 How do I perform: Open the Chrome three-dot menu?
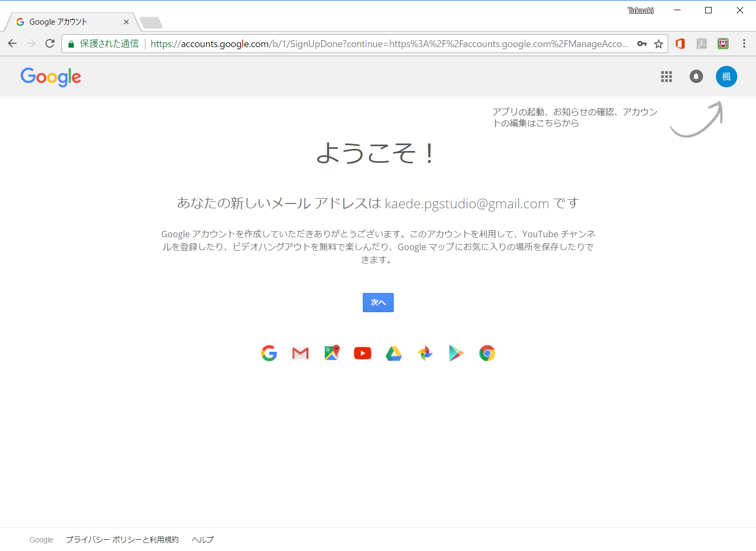(744, 44)
